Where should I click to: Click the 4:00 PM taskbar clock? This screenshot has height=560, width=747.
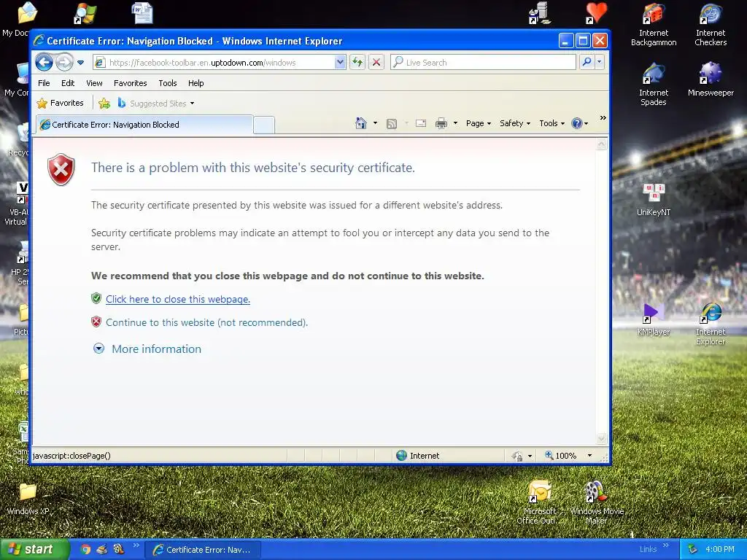click(x=719, y=549)
